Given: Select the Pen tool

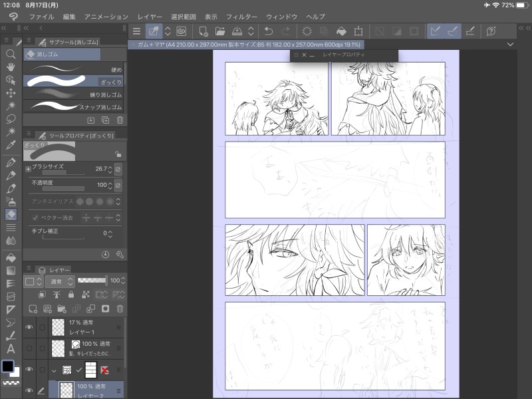Looking at the screenshot, I should click(11, 162).
